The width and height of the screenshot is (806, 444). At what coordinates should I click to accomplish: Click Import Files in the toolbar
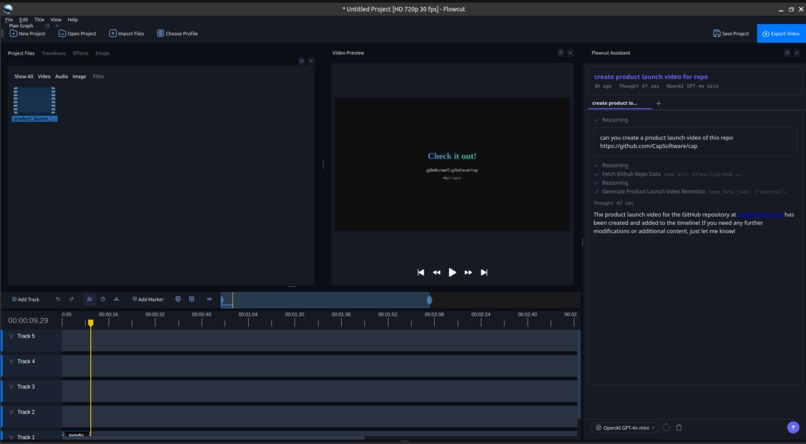point(126,33)
